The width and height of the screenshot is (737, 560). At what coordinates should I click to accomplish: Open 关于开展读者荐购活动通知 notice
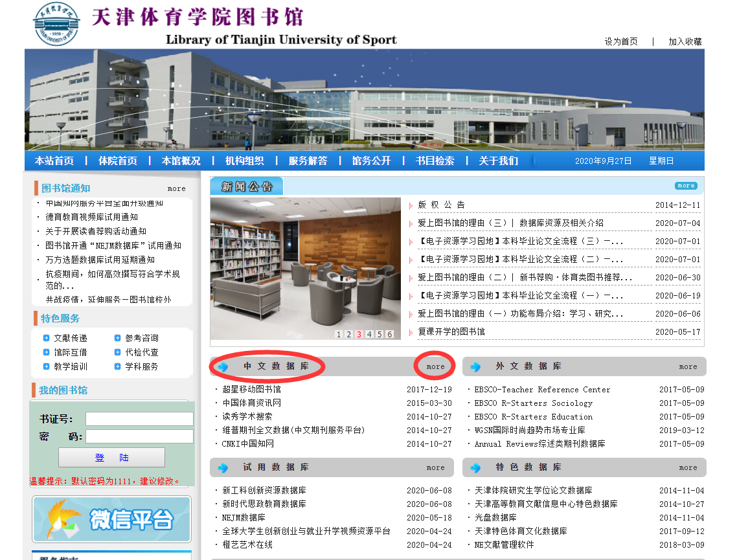coord(96,231)
